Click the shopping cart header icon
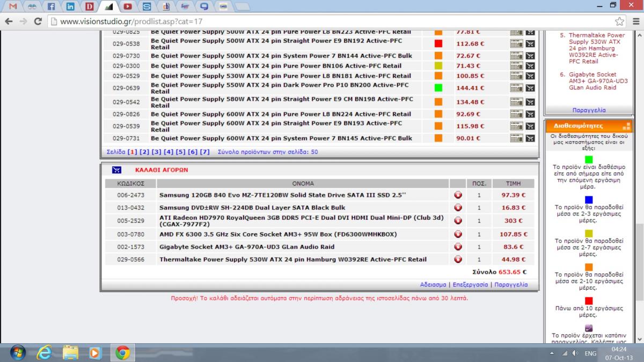 point(117,170)
